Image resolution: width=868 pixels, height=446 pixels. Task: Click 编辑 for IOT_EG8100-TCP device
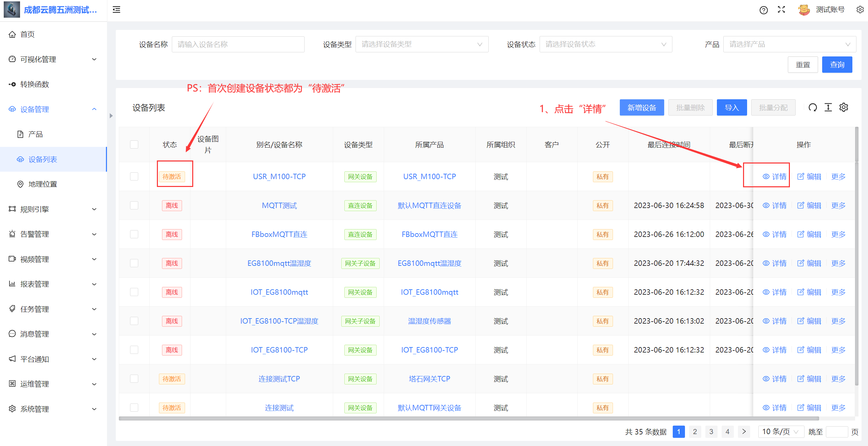809,350
